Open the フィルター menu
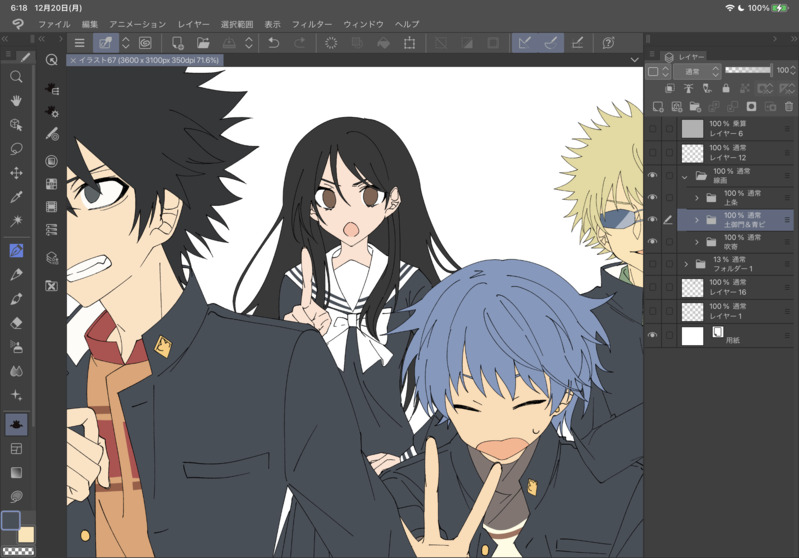799x558 pixels. tap(312, 24)
